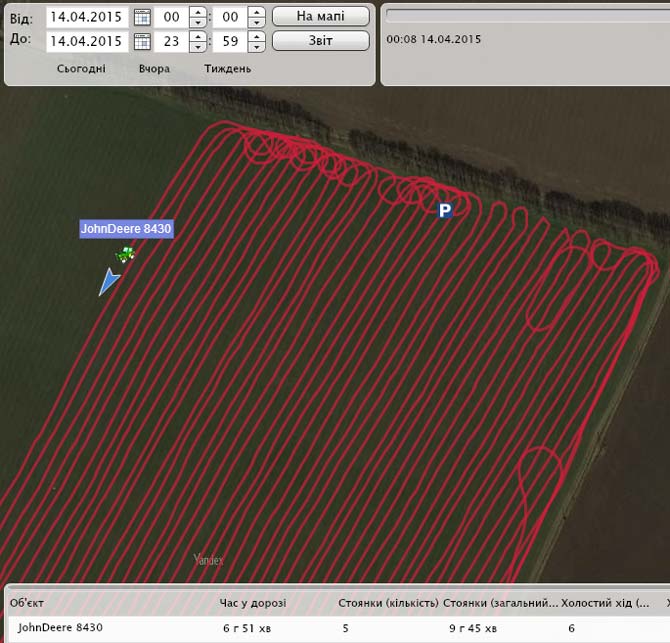The height and width of the screenshot is (643, 670).
Task: Click the 9 г 45 хв cell
Action: 473,628
